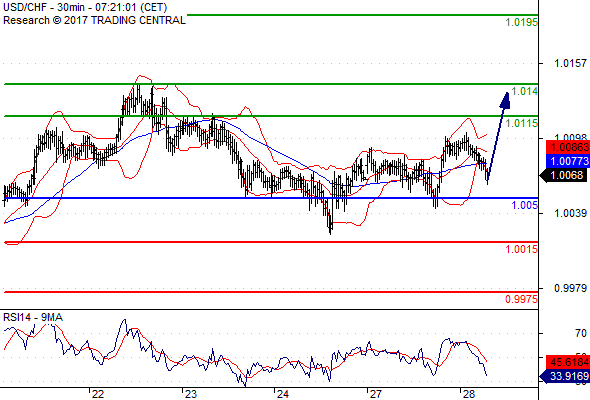Click the 1.0157 price axis value
The height and width of the screenshot is (400, 590).
570,63
